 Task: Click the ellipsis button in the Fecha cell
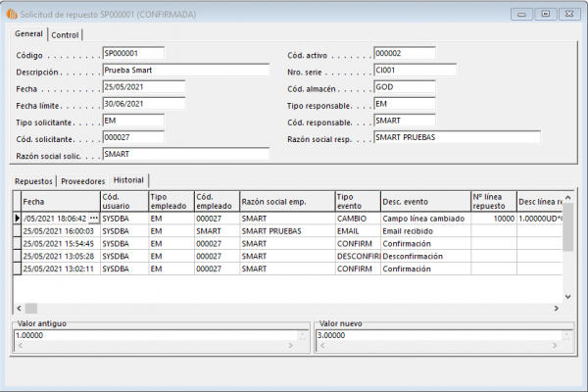93,219
